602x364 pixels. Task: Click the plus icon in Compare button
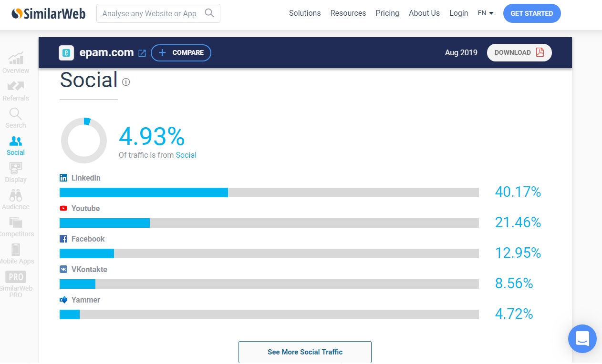[x=162, y=53]
